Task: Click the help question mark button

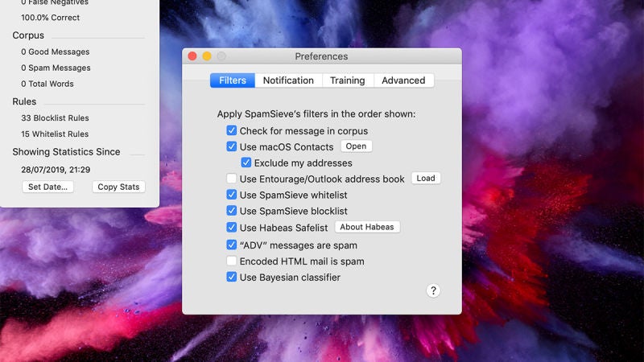Action: pyautogui.click(x=433, y=291)
